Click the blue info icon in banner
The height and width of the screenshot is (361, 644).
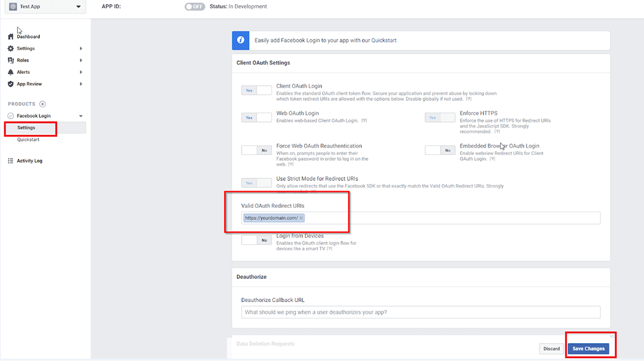(241, 40)
